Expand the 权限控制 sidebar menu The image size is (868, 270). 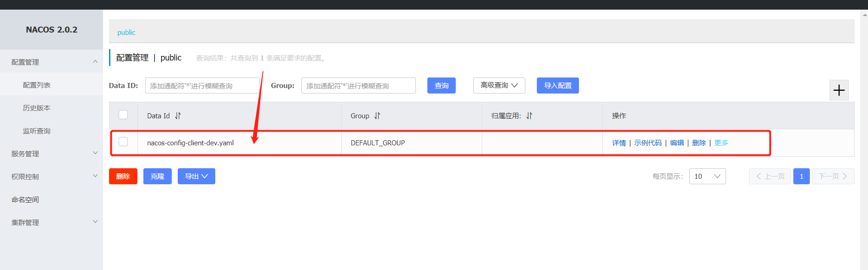point(95,176)
